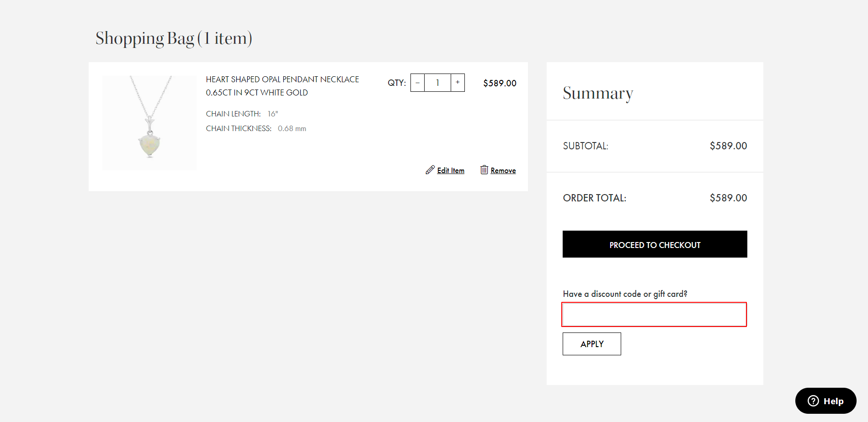Image resolution: width=868 pixels, height=422 pixels.
Task: Apply the entered discount code
Action: tap(591, 343)
